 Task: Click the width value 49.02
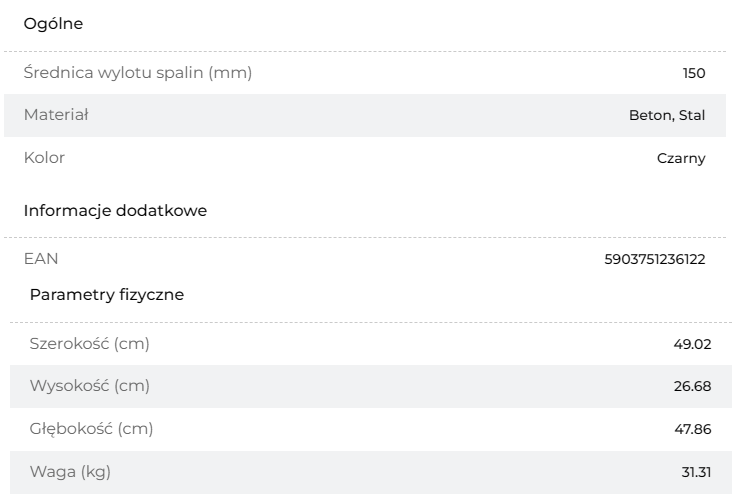pyautogui.click(x=692, y=344)
